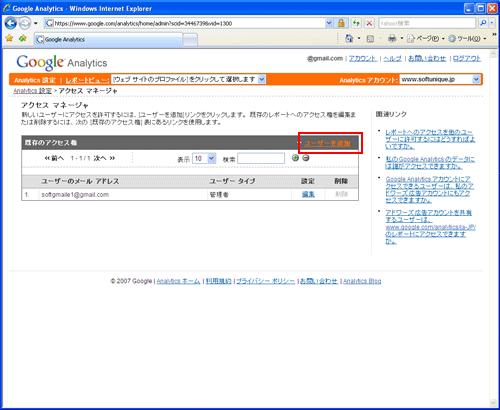Viewport: 500px width, 410px height.
Task: Open the ツール (Tools) menu
Action: point(467,39)
